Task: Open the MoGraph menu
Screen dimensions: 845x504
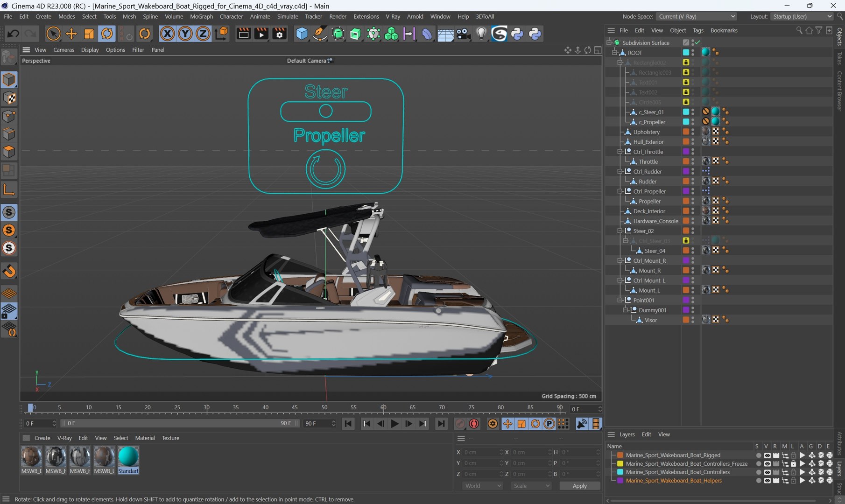Action: coord(201,16)
